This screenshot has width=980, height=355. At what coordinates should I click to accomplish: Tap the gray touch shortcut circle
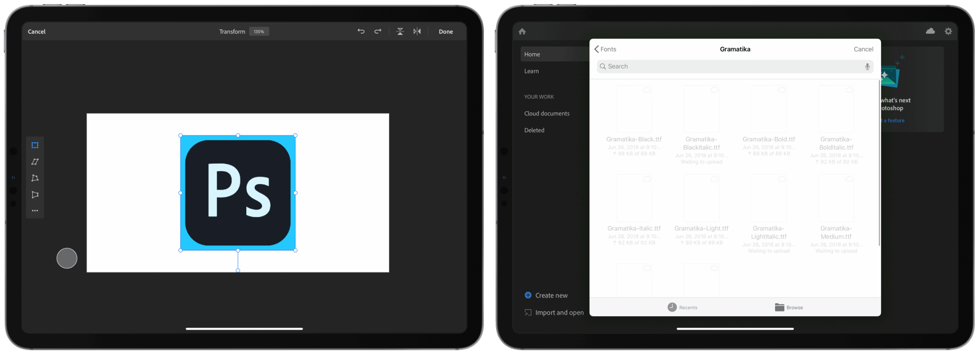(67, 258)
